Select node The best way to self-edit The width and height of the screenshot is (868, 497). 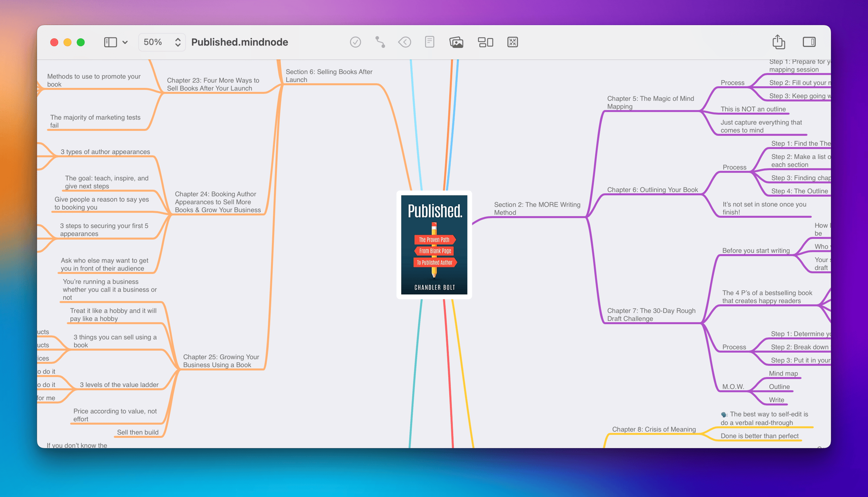(764, 419)
